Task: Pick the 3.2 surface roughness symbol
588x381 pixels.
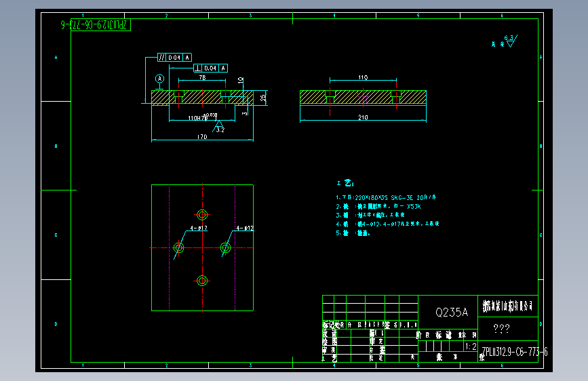Action: [x=219, y=127]
